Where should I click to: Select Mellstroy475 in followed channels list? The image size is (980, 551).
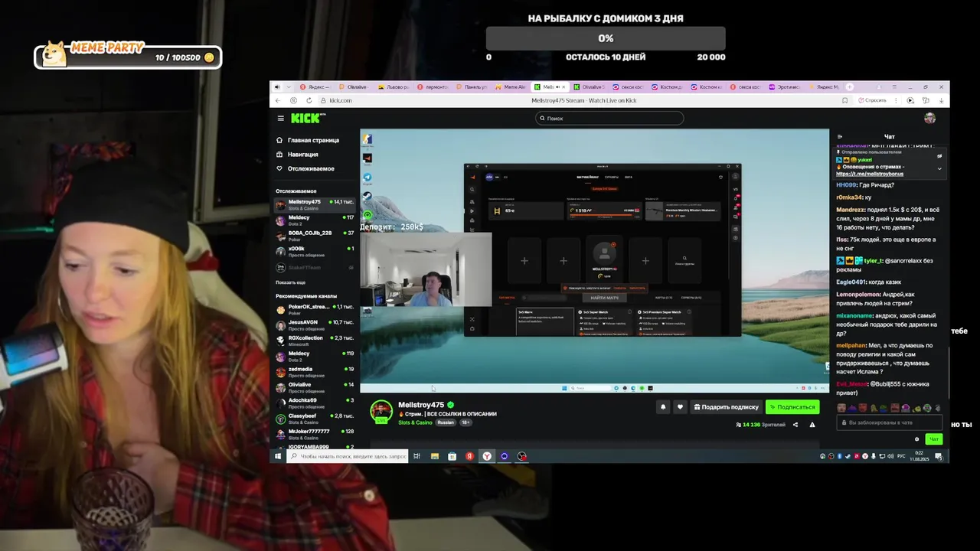(x=315, y=204)
